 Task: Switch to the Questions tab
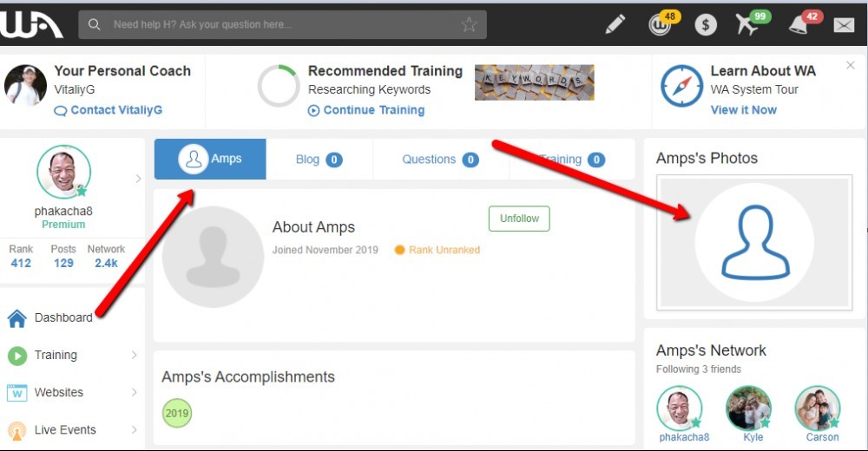[441, 160]
